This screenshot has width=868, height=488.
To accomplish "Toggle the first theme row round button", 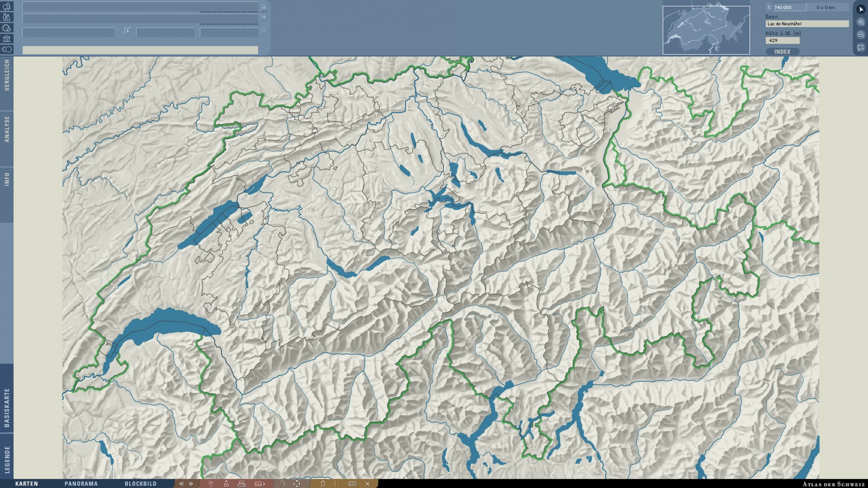I will coord(264,8).
